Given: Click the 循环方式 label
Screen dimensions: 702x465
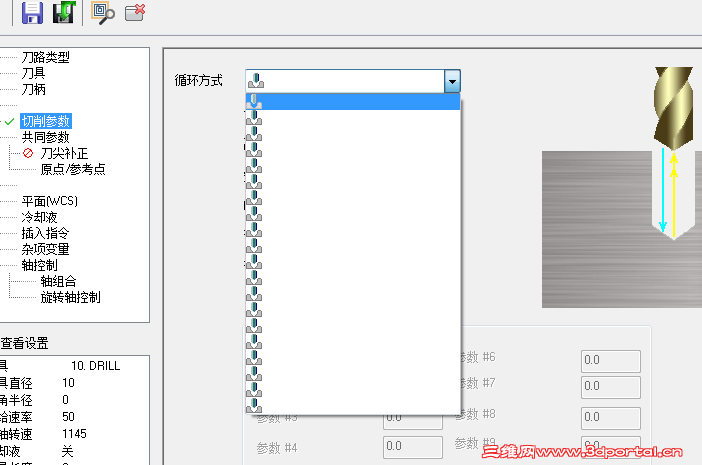Looking at the screenshot, I should click(x=198, y=81).
